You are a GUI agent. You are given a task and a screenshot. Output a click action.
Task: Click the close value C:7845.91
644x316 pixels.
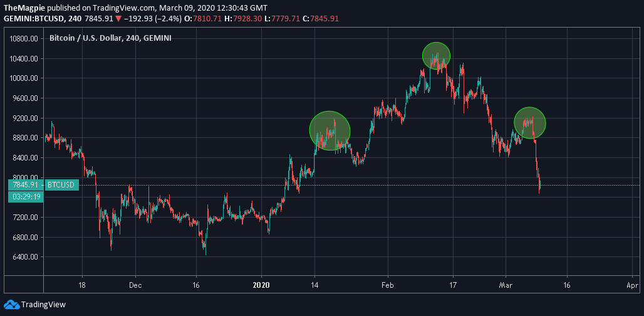click(321, 19)
